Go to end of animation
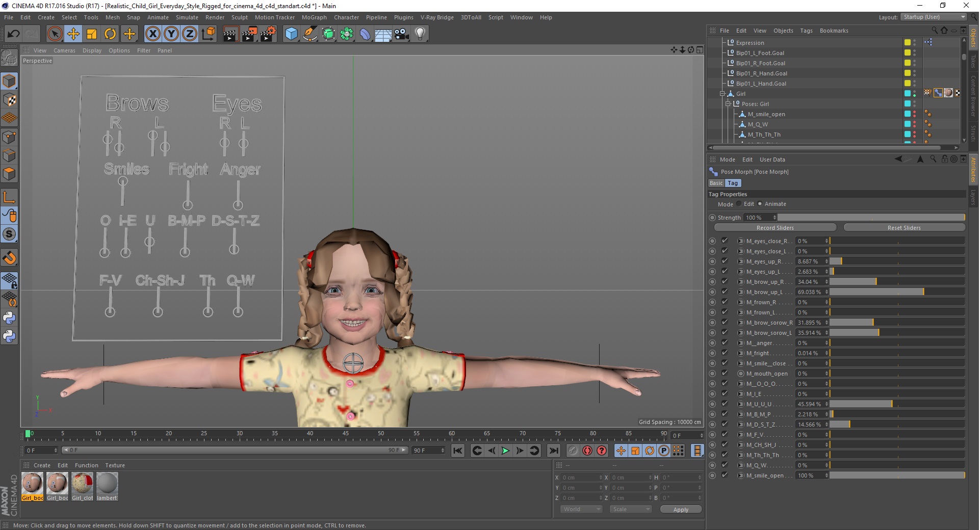Image resolution: width=980 pixels, height=530 pixels. 553,450
